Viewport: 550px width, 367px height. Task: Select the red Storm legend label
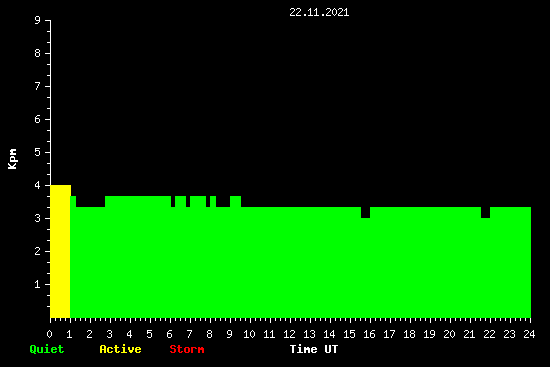pyautogui.click(x=187, y=349)
